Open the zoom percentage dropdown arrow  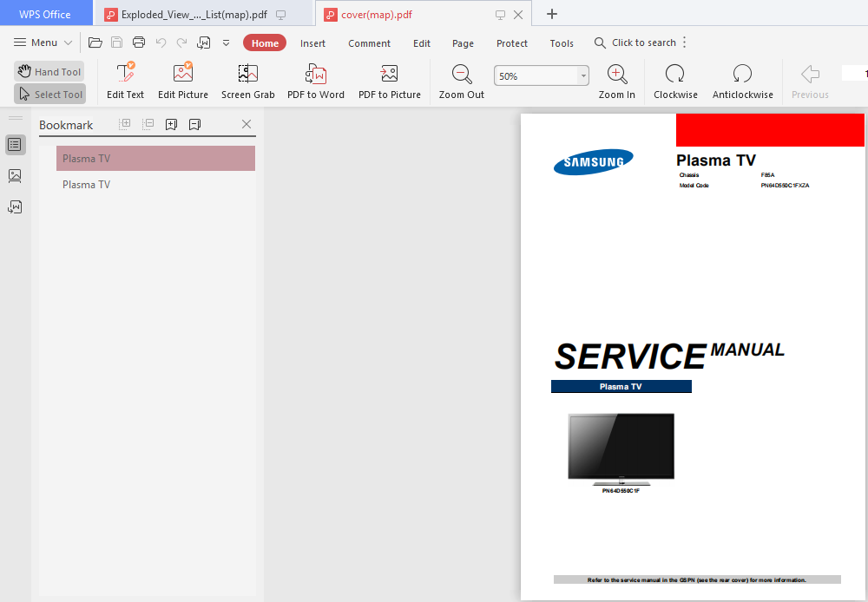pyautogui.click(x=583, y=75)
